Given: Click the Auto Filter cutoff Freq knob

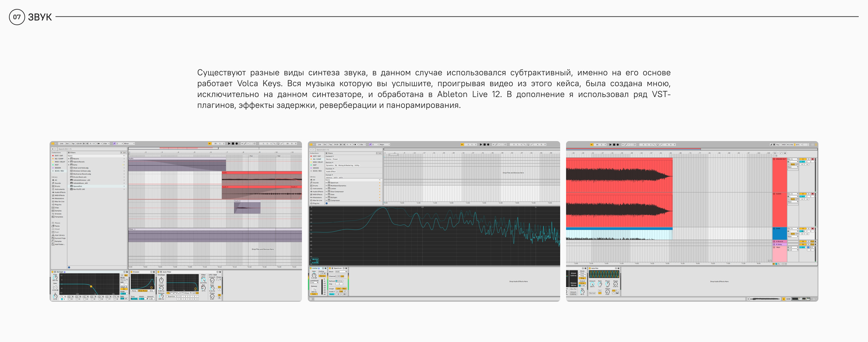Looking at the screenshot, I should point(204,280).
